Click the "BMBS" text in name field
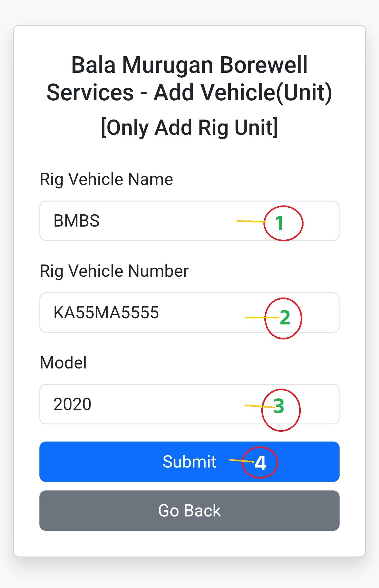Image resolution: width=379 pixels, height=588 pixels. 76,221
